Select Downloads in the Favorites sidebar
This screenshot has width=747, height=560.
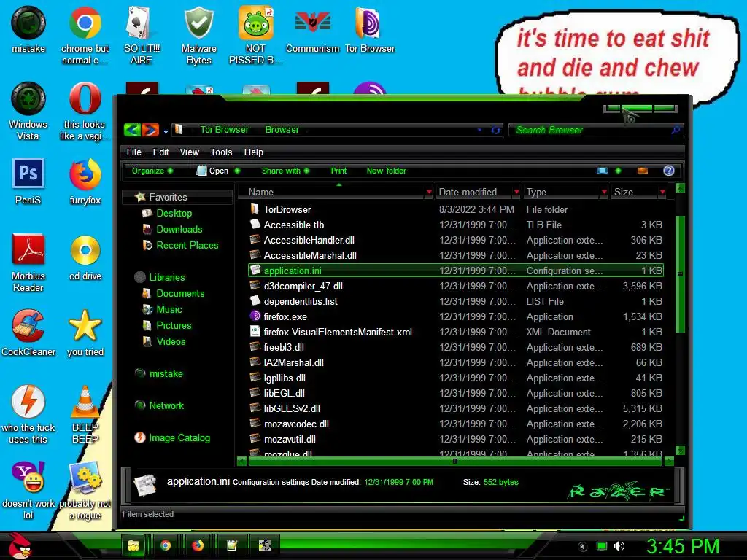[x=179, y=230]
